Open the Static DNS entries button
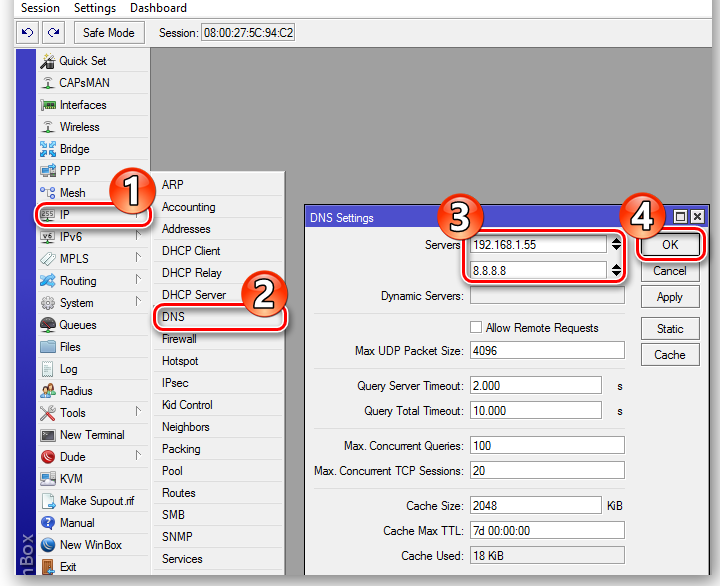 (670, 329)
